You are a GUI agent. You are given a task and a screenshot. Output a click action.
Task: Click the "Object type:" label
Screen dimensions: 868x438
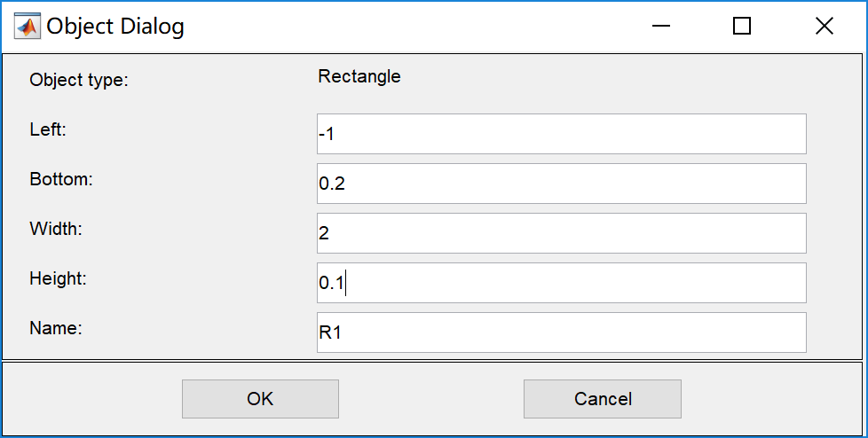click(x=79, y=80)
